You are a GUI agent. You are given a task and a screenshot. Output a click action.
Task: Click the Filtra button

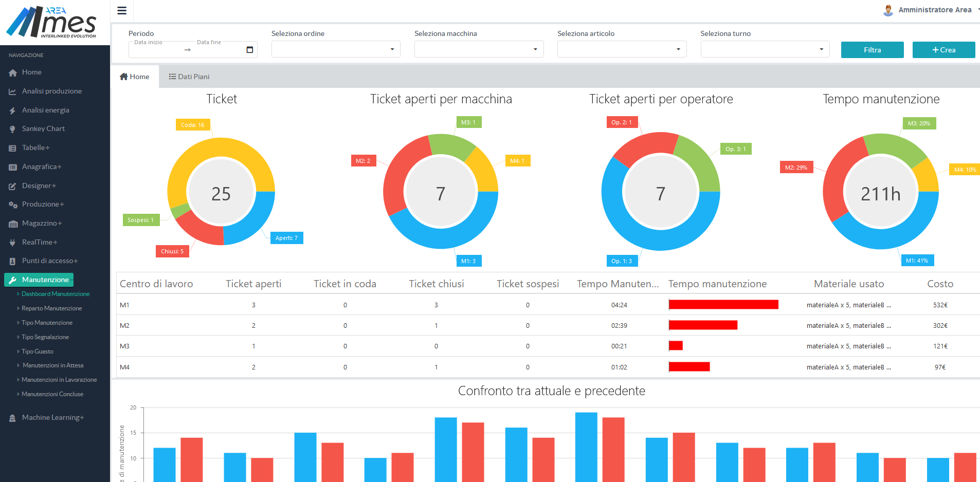[872, 50]
